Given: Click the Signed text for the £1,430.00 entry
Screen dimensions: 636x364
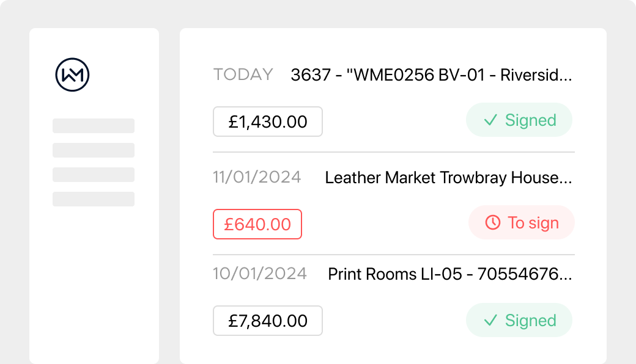Looking at the screenshot, I should click(530, 120).
